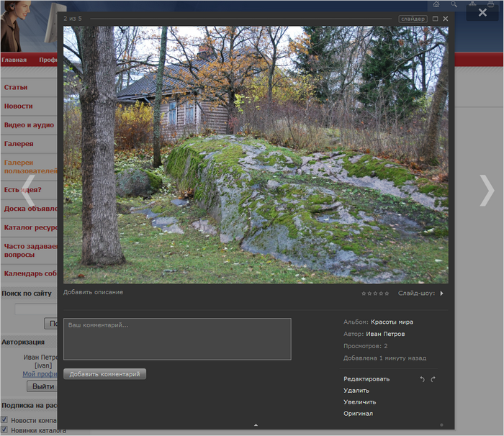Collapse the bottom panel using the up arrow
Image resolution: width=504 pixels, height=436 pixels.
256,425
